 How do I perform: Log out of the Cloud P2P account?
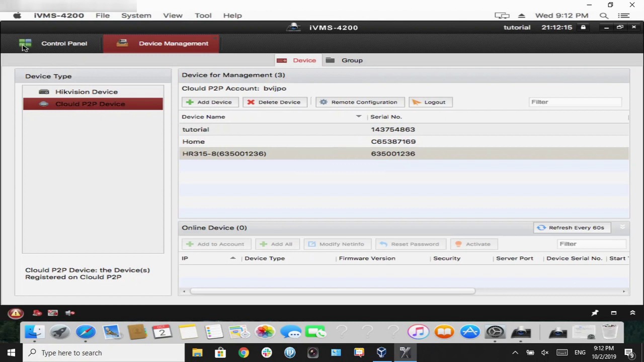point(430,102)
